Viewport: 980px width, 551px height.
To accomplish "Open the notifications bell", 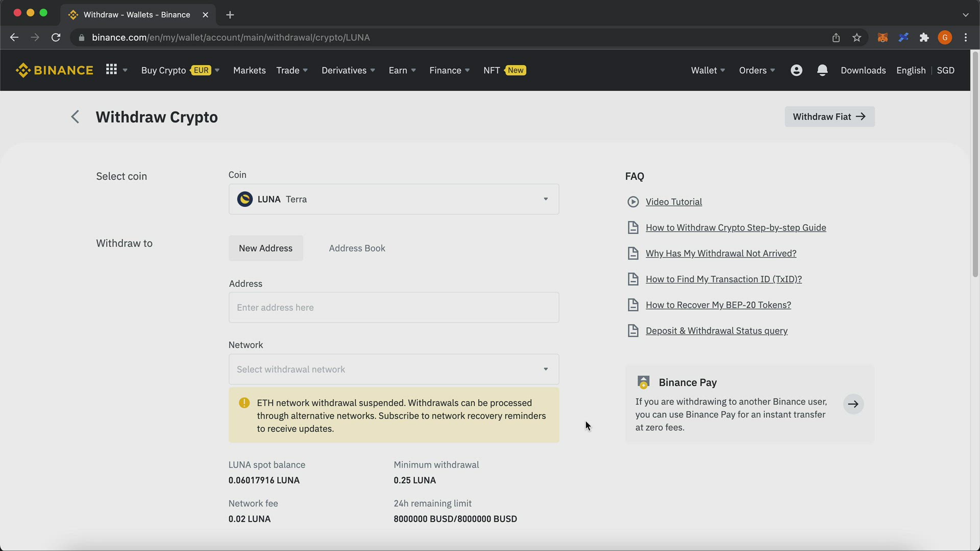I will click(822, 70).
